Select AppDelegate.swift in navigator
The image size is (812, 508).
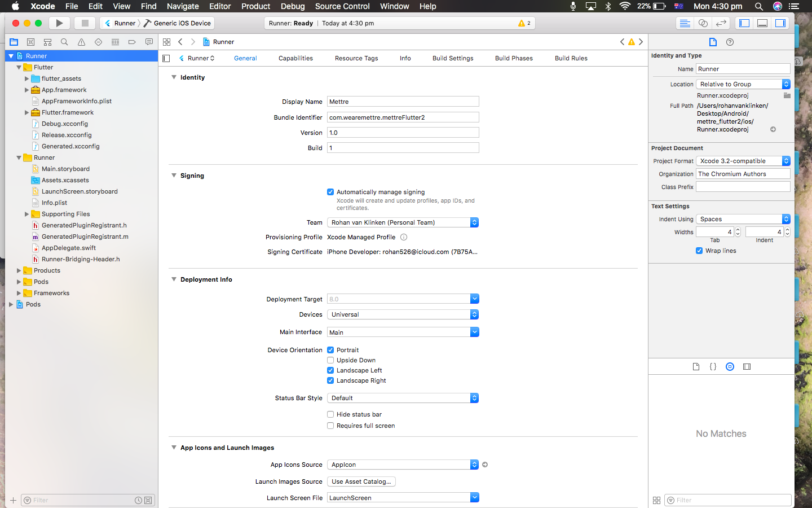(x=69, y=248)
